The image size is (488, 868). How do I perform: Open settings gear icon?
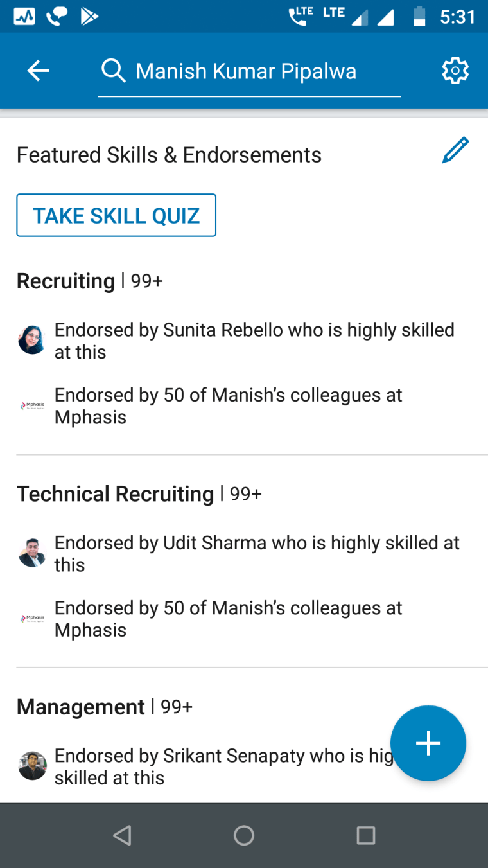coord(455,71)
